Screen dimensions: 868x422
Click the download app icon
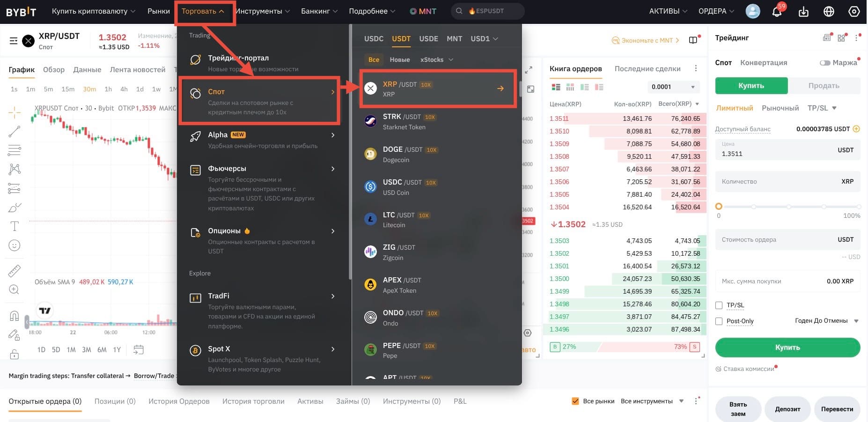(x=803, y=11)
